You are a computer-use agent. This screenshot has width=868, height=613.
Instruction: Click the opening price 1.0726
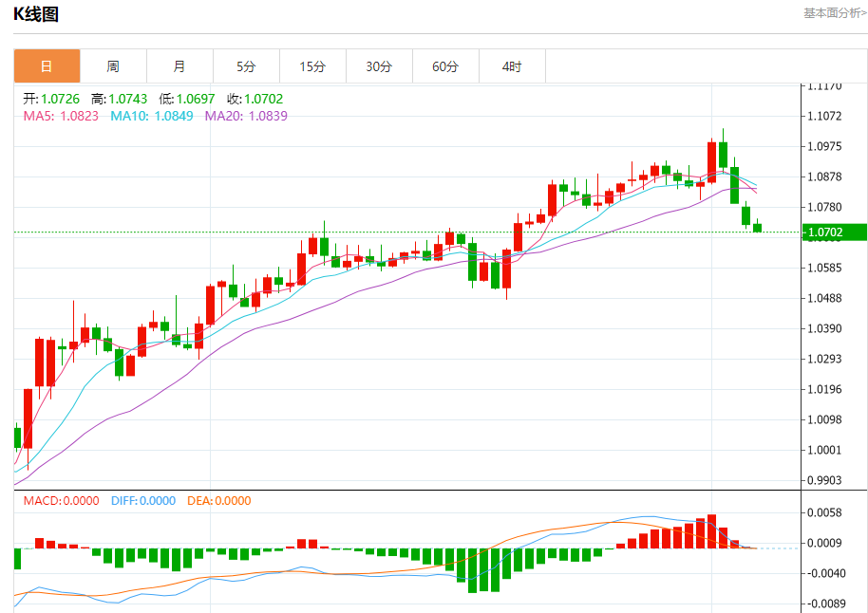tap(61, 99)
